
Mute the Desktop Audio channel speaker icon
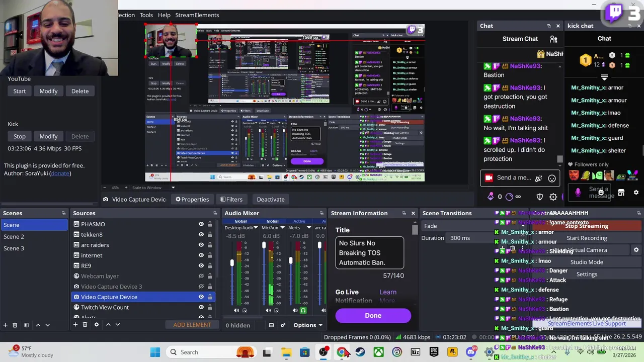click(236, 310)
